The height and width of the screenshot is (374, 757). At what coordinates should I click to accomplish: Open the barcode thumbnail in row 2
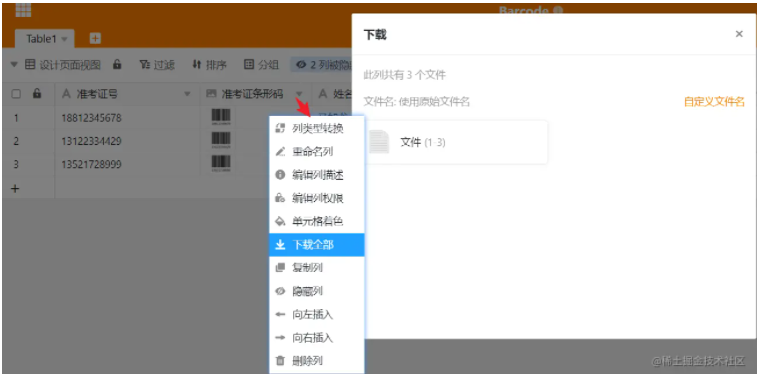point(221,141)
